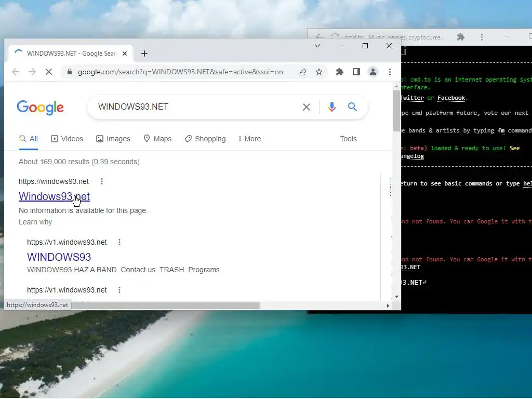
Task: Share this page via address bar icon
Action: point(302,72)
